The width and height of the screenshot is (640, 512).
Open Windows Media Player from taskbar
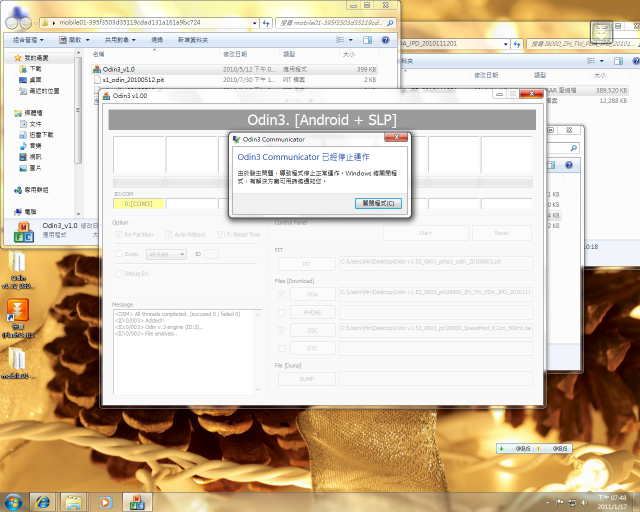coord(105,502)
